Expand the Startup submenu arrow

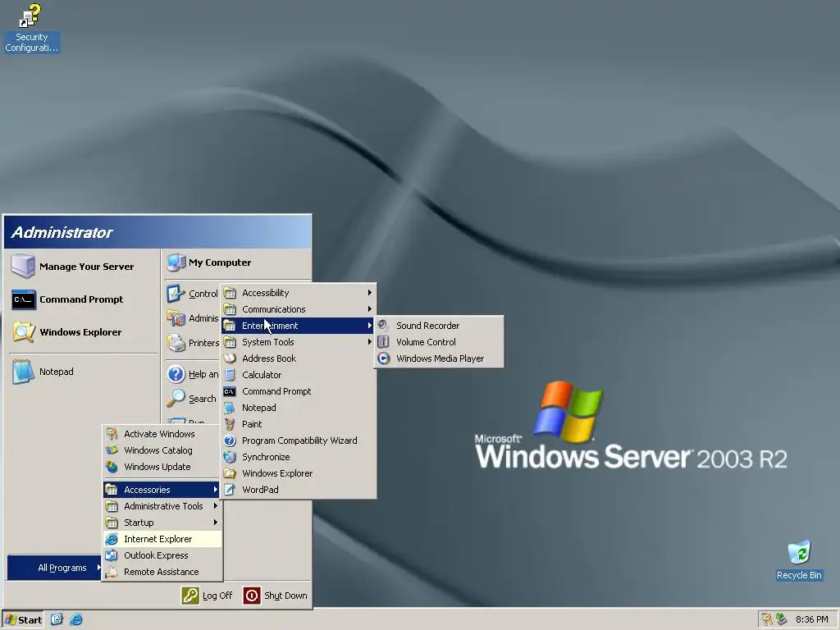click(216, 523)
